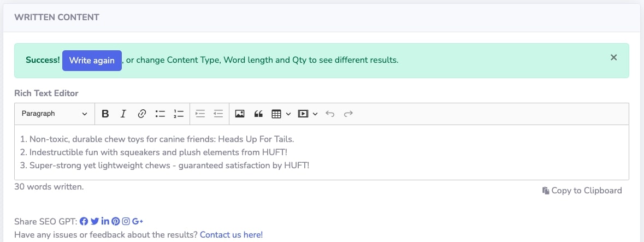Apply bulleted list formatting
Screen dimensions: 644x242
coord(160,114)
